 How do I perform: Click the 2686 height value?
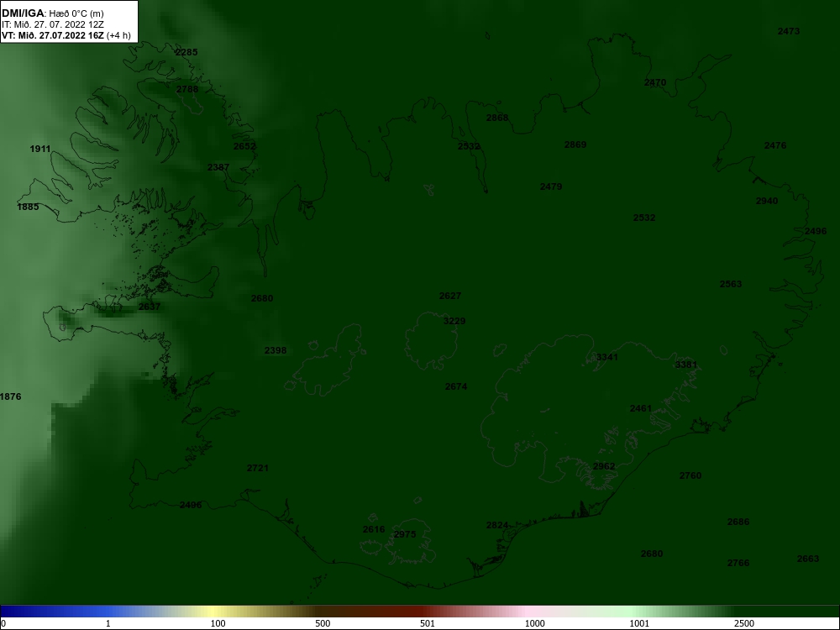coord(738,522)
